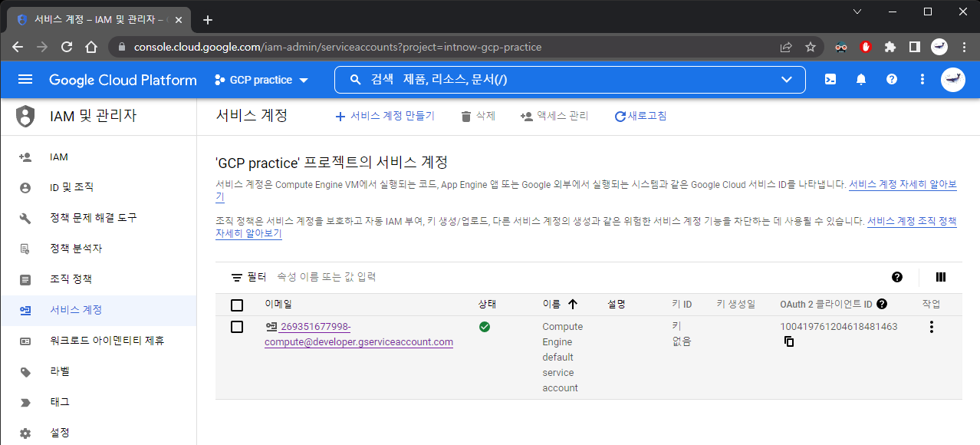Click the browser address bar URL

pyautogui.click(x=337, y=47)
